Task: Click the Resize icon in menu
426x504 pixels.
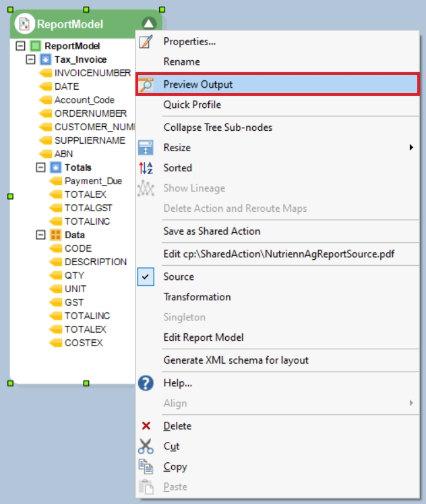Action: [x=146, y=148]
